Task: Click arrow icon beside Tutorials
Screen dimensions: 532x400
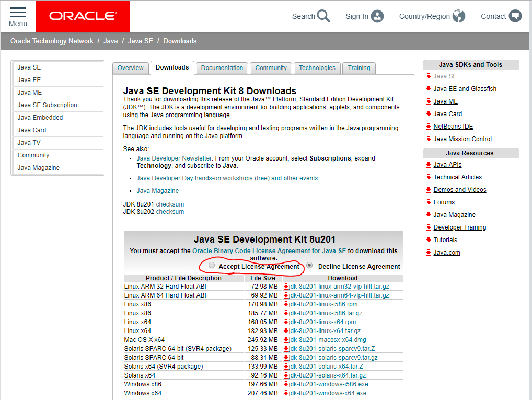Action: pyautogui.click(x=429, y=240)
